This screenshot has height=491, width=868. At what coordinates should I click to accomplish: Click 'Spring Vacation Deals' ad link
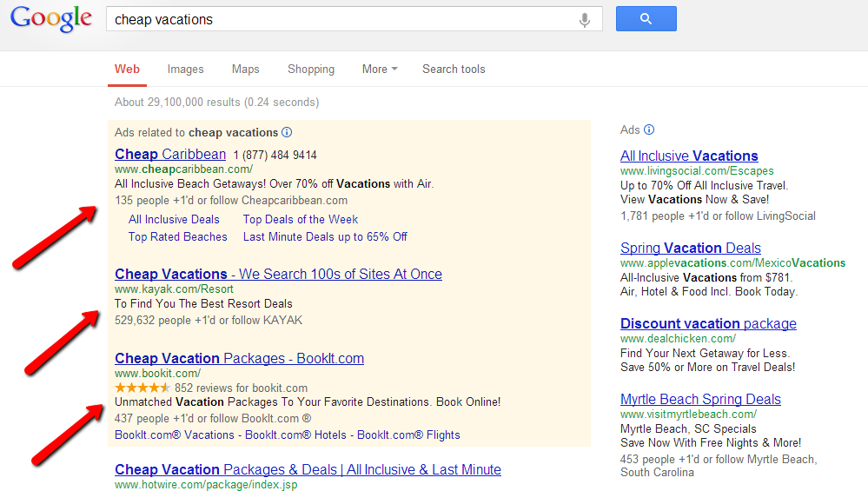(x=690, y=249)
